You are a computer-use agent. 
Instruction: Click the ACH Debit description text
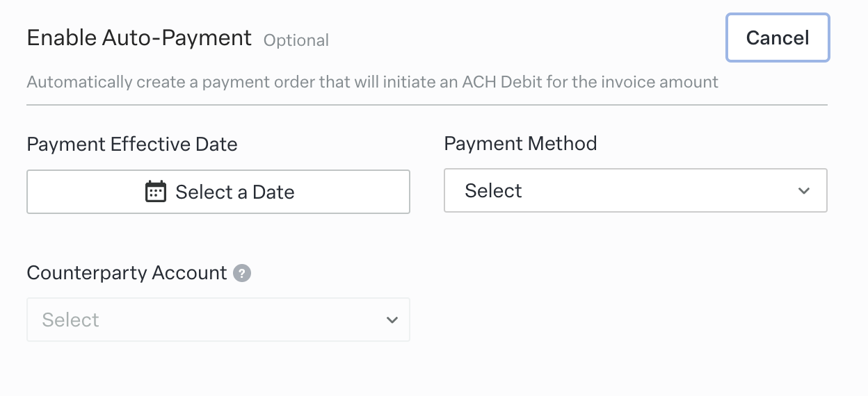click(372, 82)
